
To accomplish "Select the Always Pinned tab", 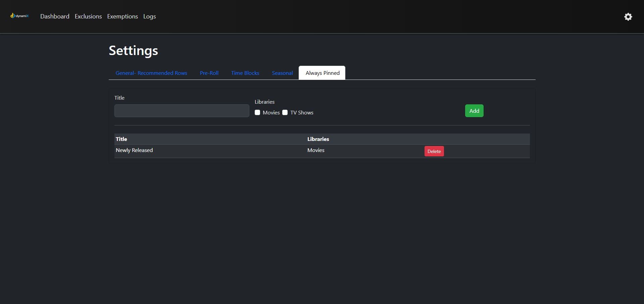I will pyautogui.click(x=322, y=73).
